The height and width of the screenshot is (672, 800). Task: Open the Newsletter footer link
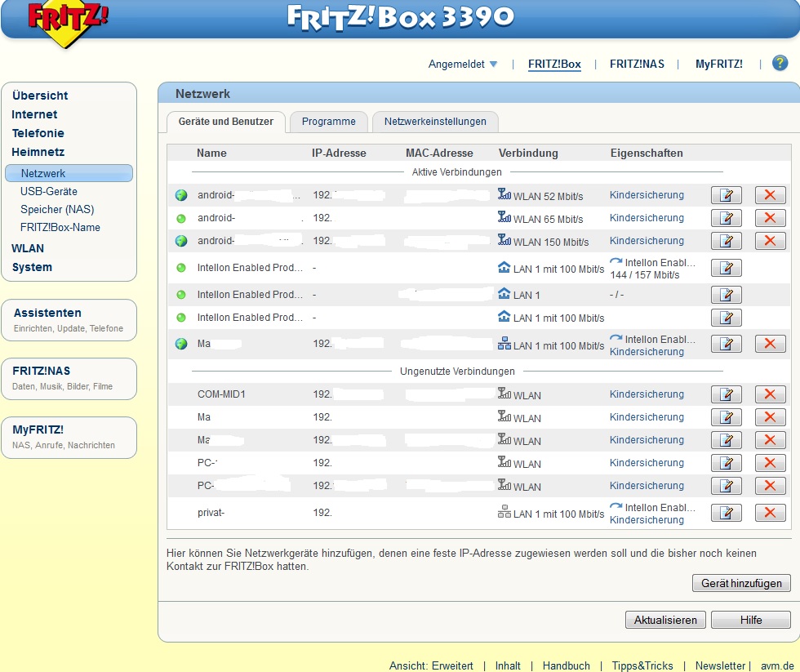720,666
